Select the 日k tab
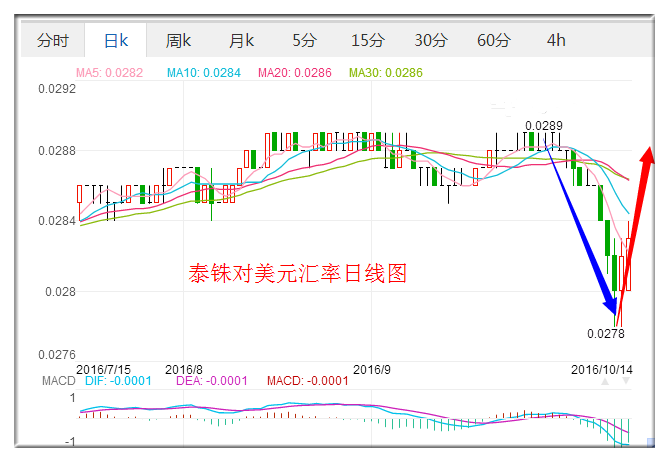669x462 pixels. pos(116,41)
